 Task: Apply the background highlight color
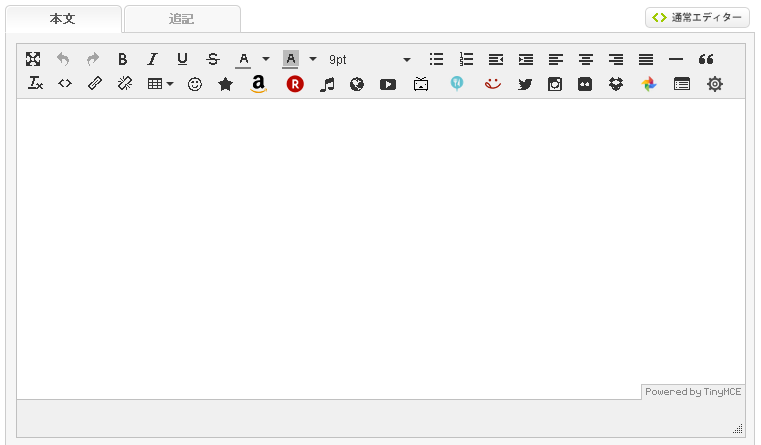tap(290, 59)
